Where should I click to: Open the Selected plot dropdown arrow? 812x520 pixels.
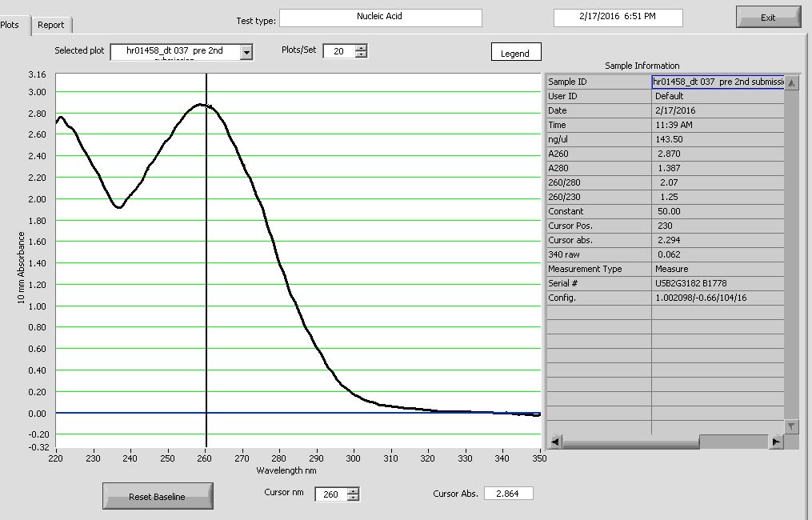pyautogui.click(x=246, y=52)
